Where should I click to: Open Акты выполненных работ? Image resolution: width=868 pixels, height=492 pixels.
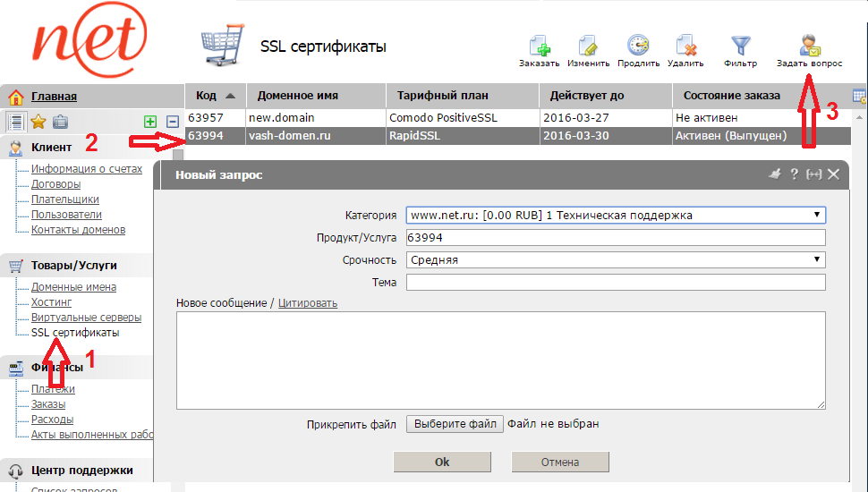(92, 435)
